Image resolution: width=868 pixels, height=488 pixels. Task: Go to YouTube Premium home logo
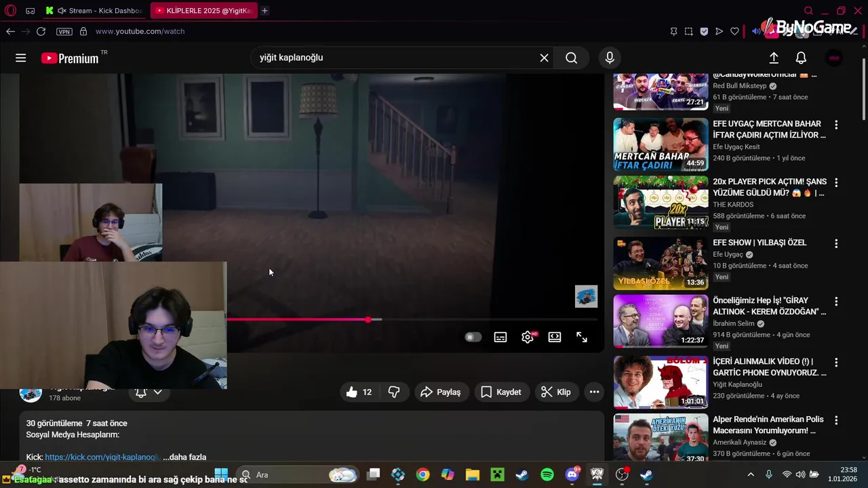(x=70, y=58)
